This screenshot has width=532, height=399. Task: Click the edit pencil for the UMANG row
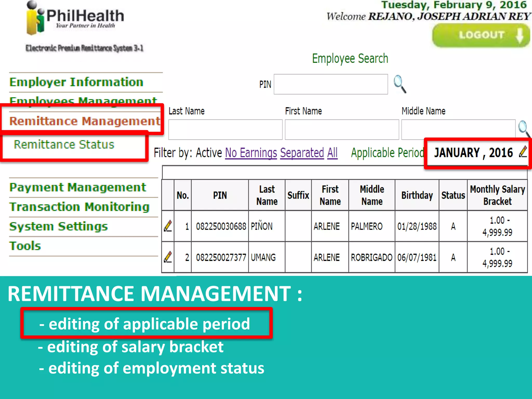(x=168, y=257)
